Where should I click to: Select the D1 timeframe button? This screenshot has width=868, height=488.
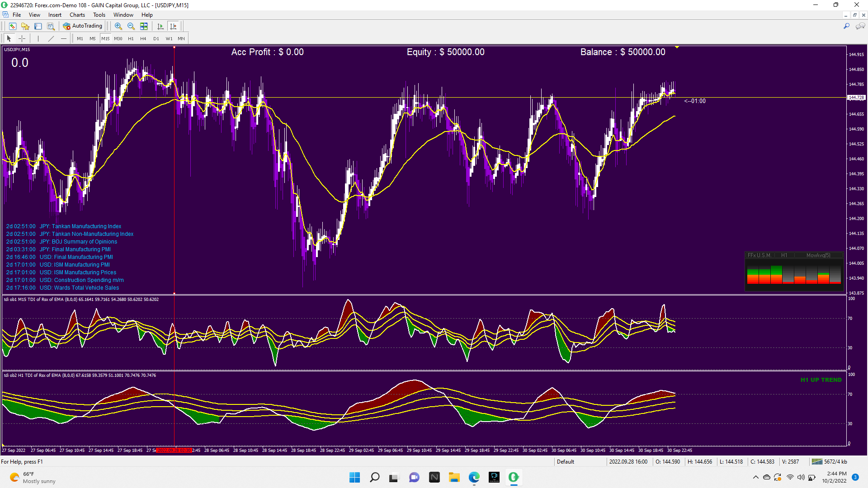(x=156, y=38)
